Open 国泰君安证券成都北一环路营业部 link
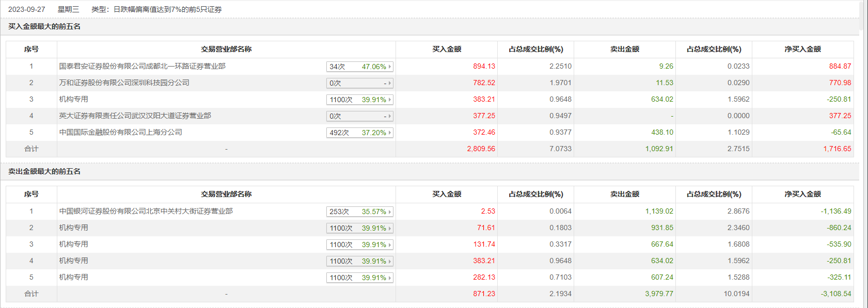 click(x=142, y=66)
